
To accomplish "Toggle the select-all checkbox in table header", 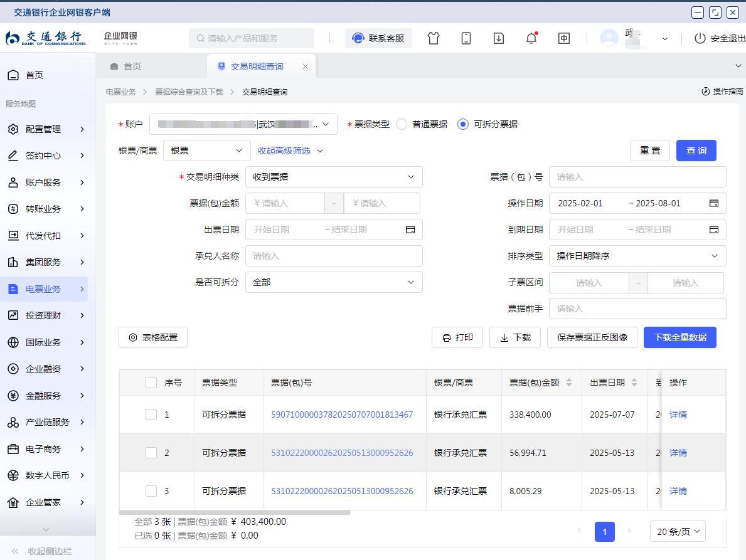I will point(151,383).
